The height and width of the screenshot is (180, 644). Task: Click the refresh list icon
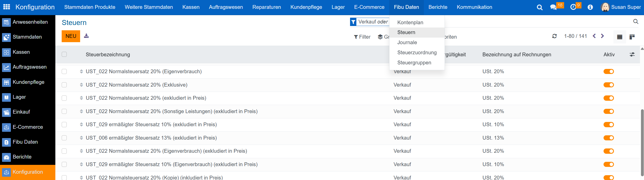pos(555,36)
